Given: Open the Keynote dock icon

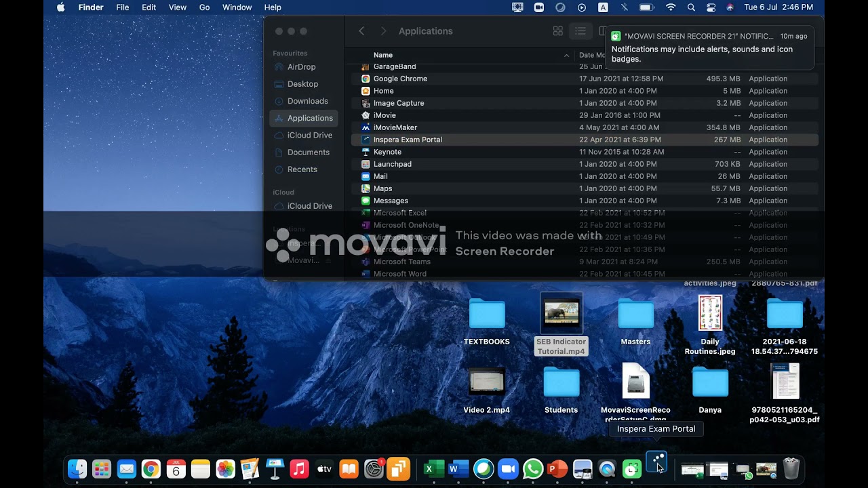Looking at the screenshot, I should tap(275, 469).
